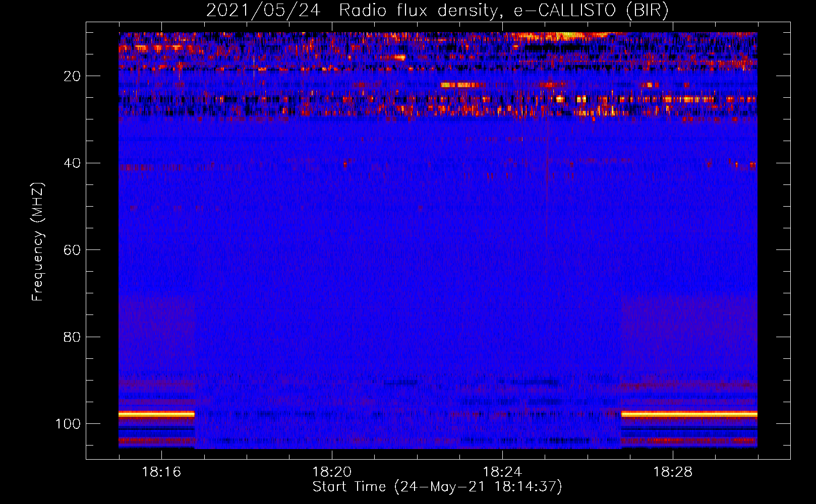Click the "40" frequency tick label
The height and width of the screenshot is (504, 816).
72,163
